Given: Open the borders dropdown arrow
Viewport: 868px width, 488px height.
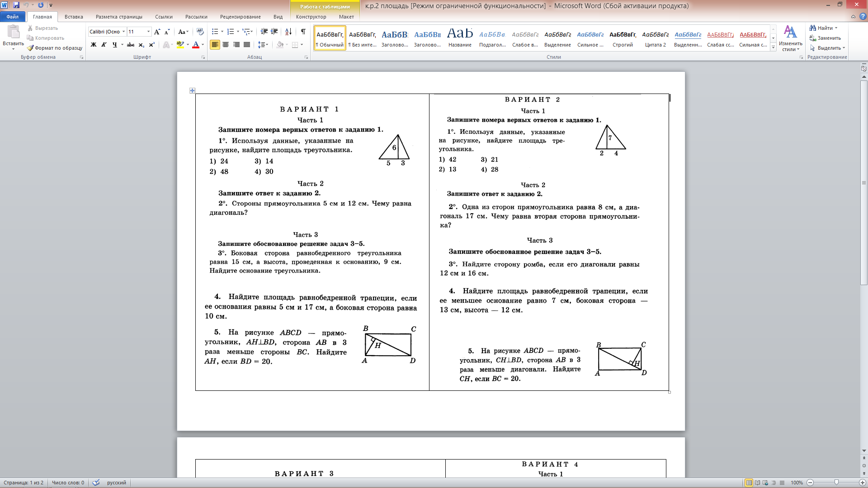Looking at the screenshot, I should point(302,45).
